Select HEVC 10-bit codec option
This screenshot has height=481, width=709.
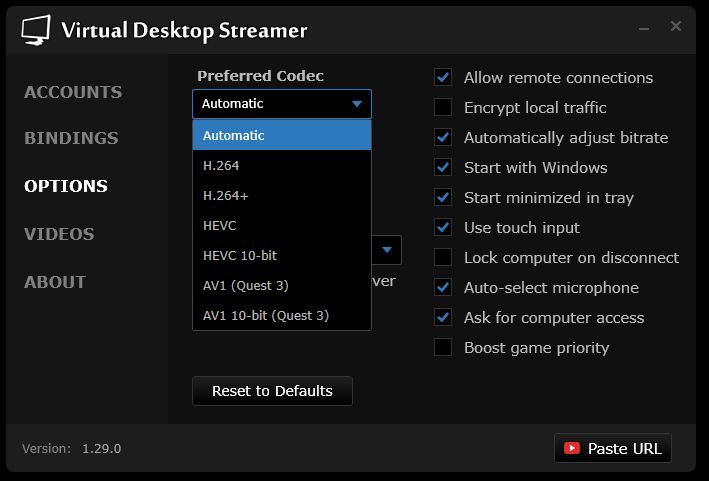click(x=282, y=255)
